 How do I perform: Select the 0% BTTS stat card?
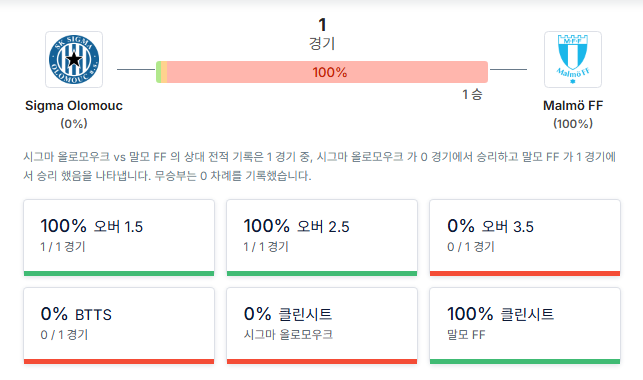(119, 326)
